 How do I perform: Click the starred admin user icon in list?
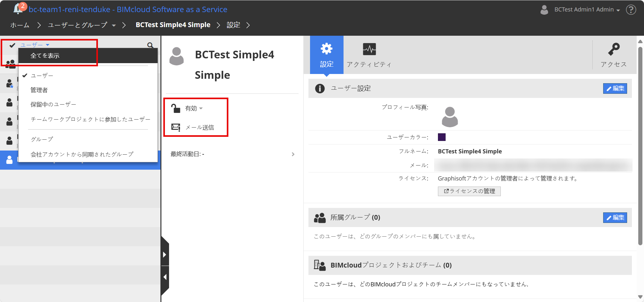[10, 84]
